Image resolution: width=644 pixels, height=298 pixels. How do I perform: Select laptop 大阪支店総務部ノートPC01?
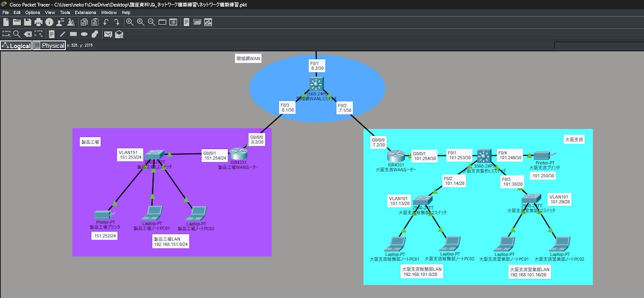[x=395, y=244]
